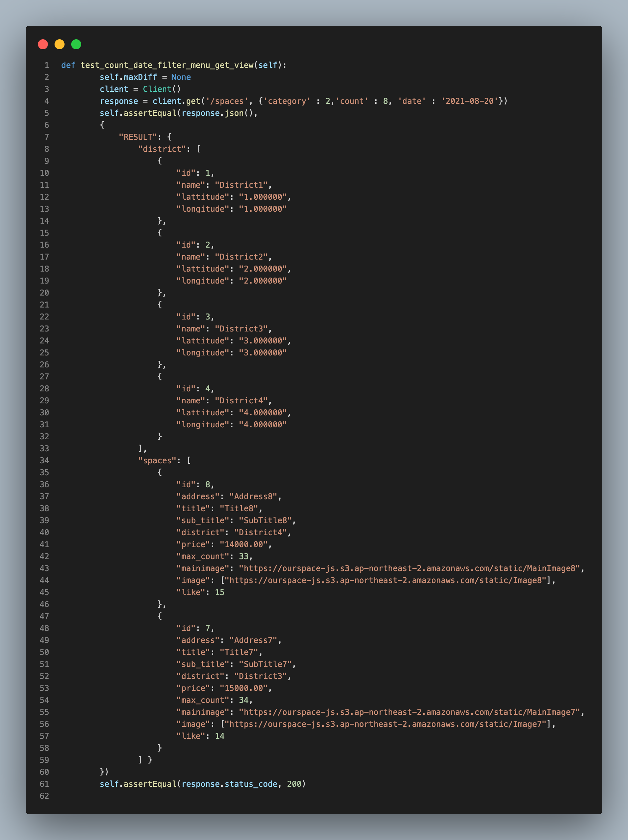Click the green maximize window dot
Image resolution: width=628 pixels, height=840 pixels.
point(76,45)
